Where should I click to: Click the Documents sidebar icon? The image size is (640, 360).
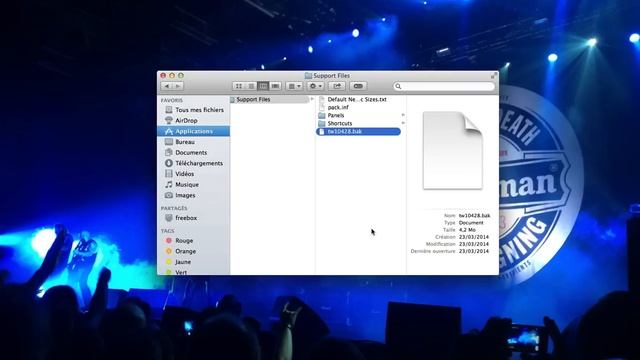pos(169,152)
